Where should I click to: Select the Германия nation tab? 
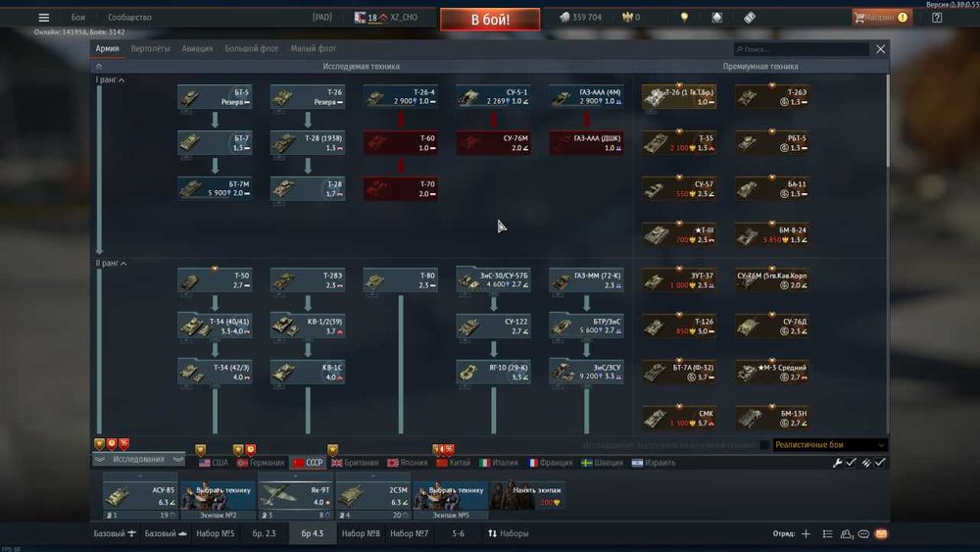(261, 463)
